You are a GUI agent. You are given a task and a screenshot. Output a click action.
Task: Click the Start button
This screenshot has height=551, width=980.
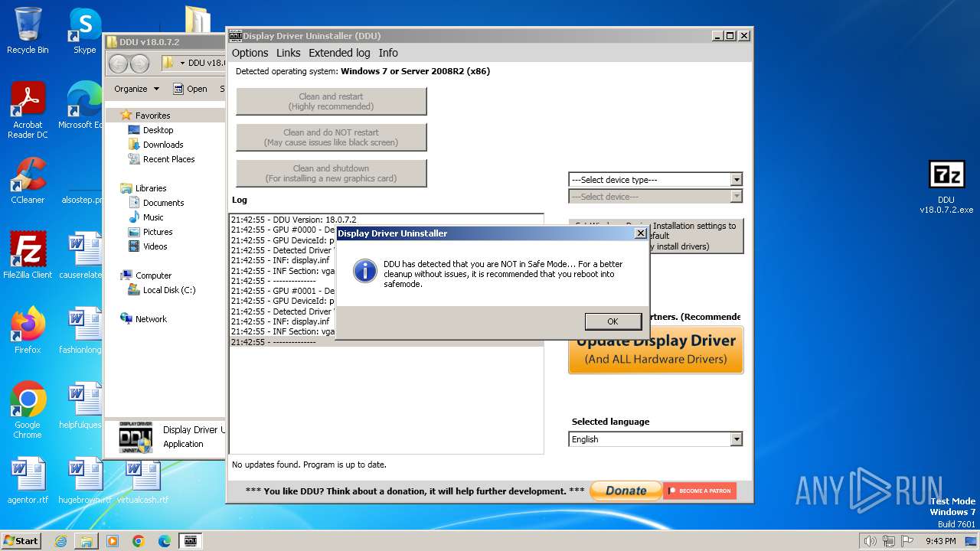coord(21,540)
